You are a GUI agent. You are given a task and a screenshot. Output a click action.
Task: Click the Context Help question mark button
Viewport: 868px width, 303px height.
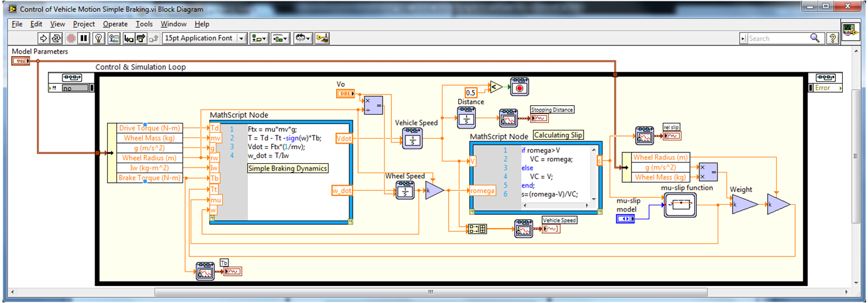pyautogui.click(x=833, y=38)
